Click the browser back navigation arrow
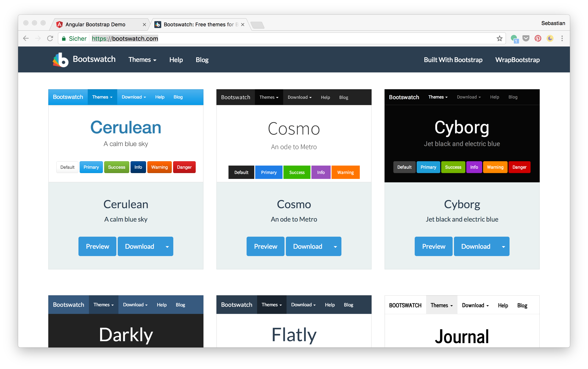 point(26,38)
